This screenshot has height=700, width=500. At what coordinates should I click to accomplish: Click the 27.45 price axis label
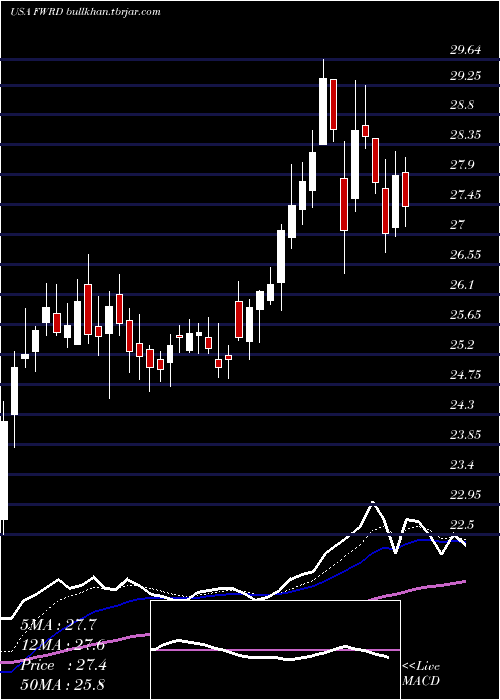[x=465, y=195]
